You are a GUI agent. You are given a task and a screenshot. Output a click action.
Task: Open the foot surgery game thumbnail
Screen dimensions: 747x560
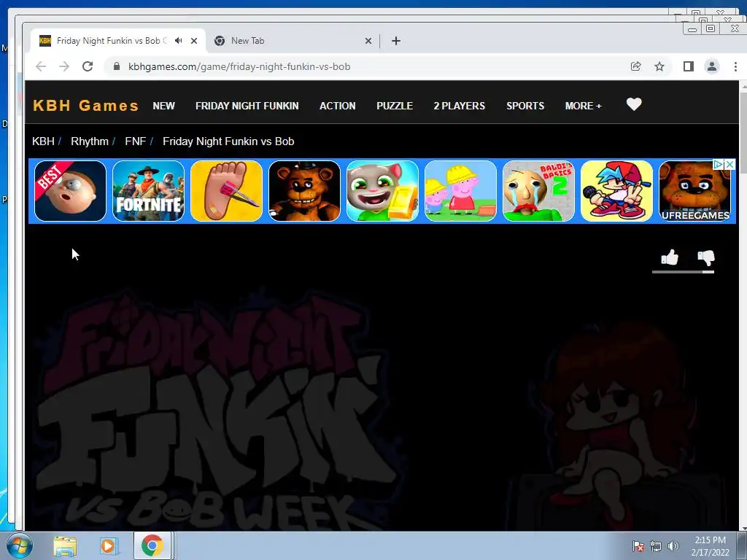(x=226, y=191)
